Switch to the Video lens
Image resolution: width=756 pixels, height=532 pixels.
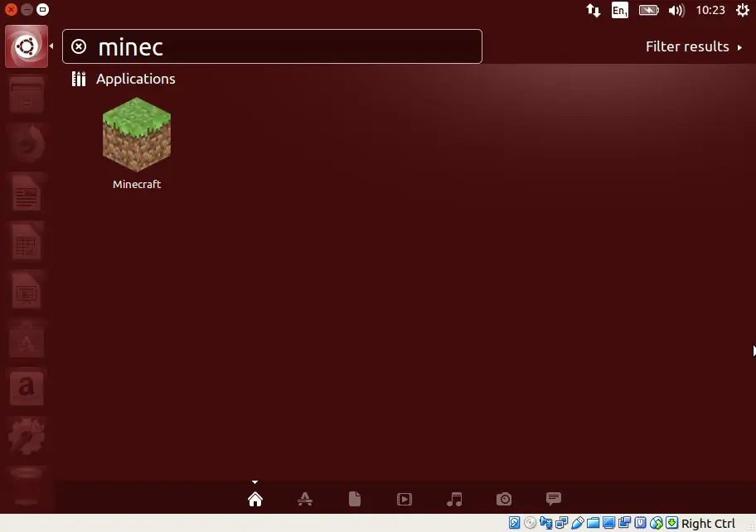tap(405, 499)
